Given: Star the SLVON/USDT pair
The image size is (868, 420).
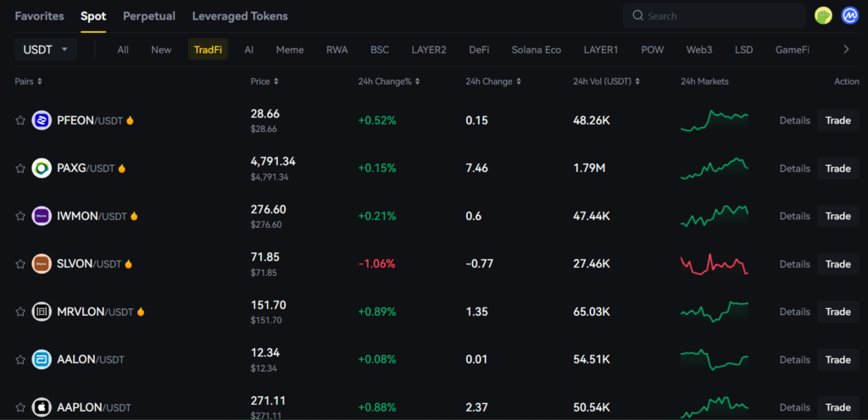Looking at the screenshot, I should 20,264.
